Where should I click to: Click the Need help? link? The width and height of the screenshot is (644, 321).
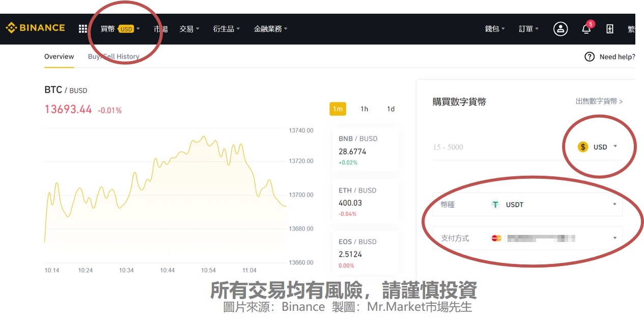(617, 57)
